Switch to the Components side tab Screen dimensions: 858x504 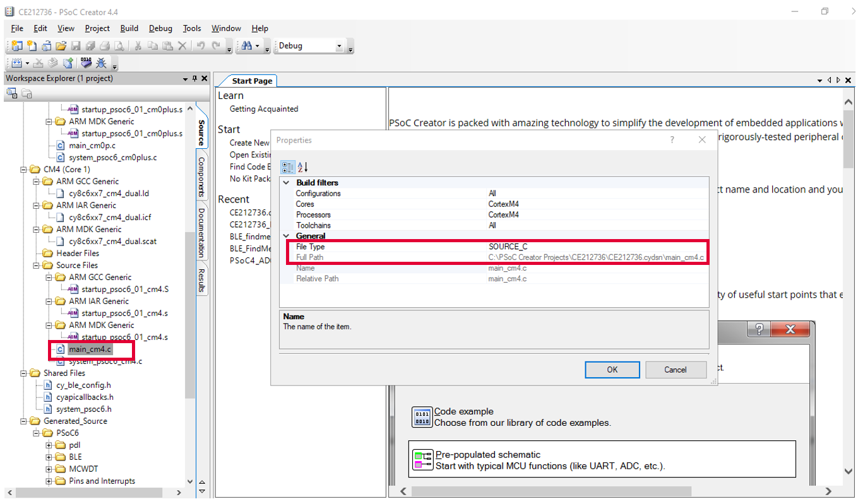coord(201,177)
